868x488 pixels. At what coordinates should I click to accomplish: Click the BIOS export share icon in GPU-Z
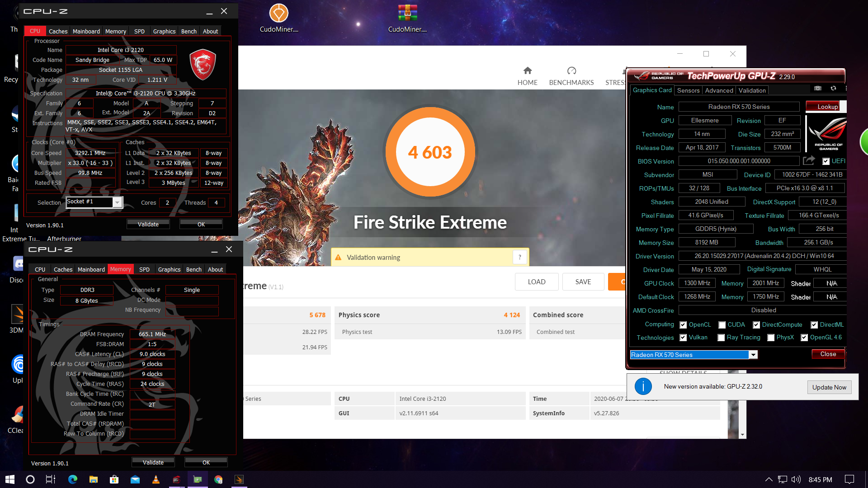[809, 160]
